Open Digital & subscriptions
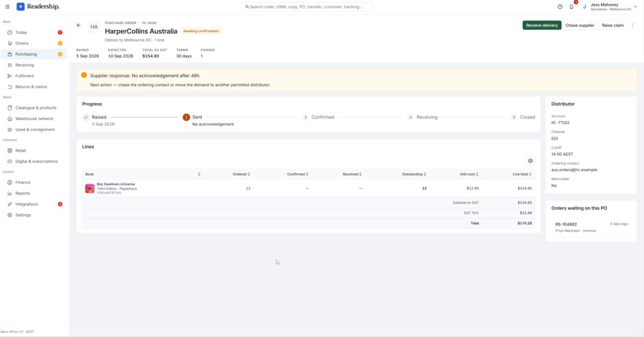 pos(33,162)
